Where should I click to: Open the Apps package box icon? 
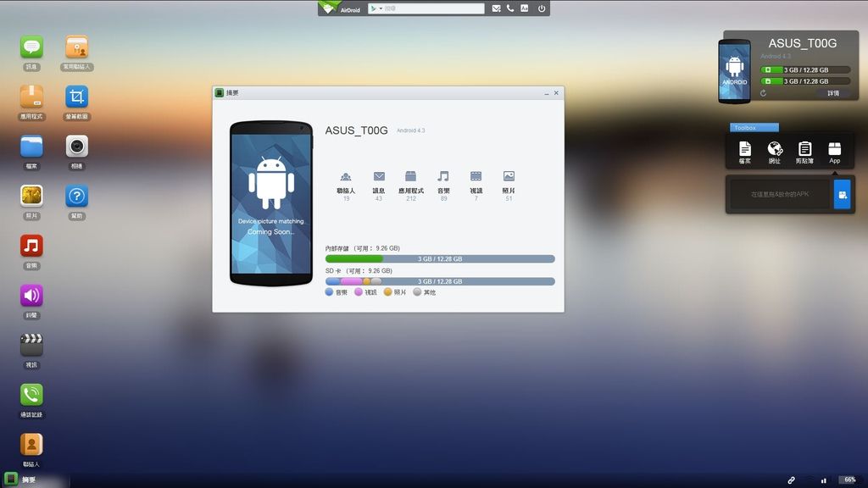[31, 97]
